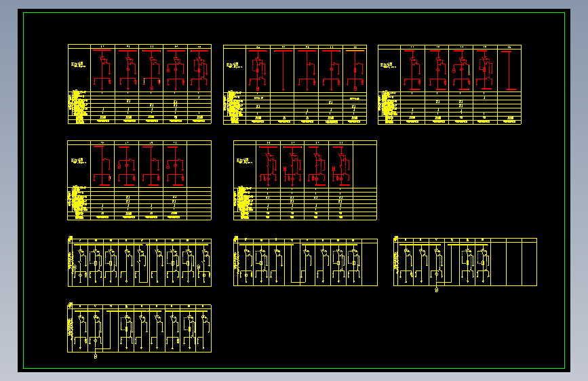The image size is (588, 381).
Task: Select the second-row right red schematic table
Action: coord(305,180)
